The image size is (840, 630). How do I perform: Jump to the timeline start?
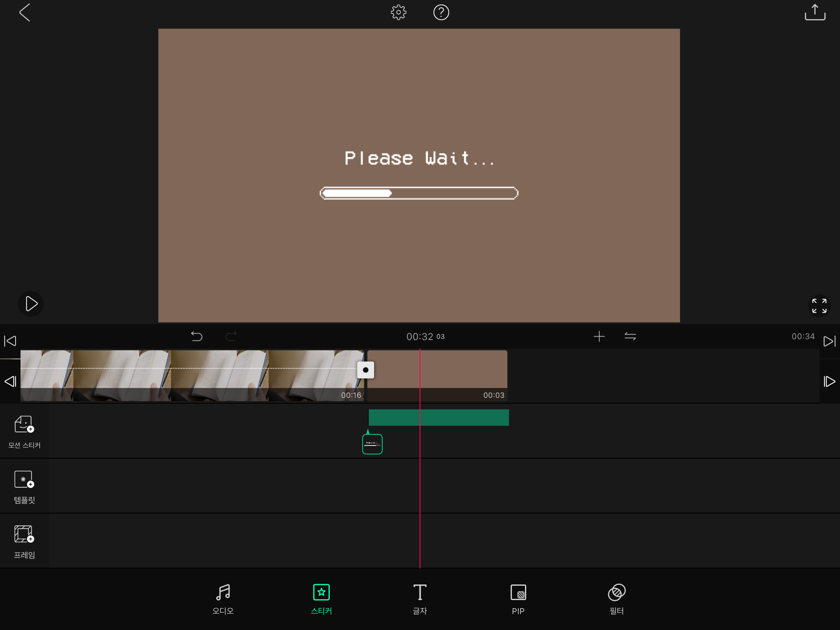tap(10, 341)
